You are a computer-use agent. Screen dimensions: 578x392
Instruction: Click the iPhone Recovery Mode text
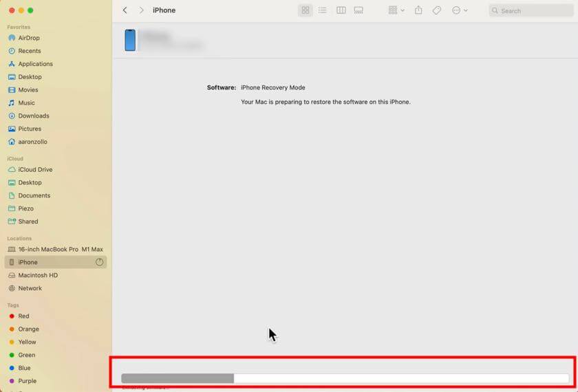point(272,88)
